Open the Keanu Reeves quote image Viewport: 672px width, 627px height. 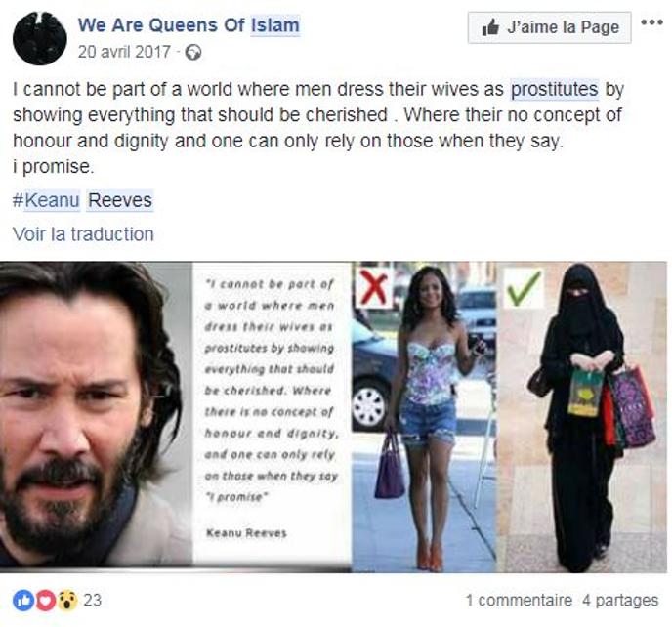(333, 417)
